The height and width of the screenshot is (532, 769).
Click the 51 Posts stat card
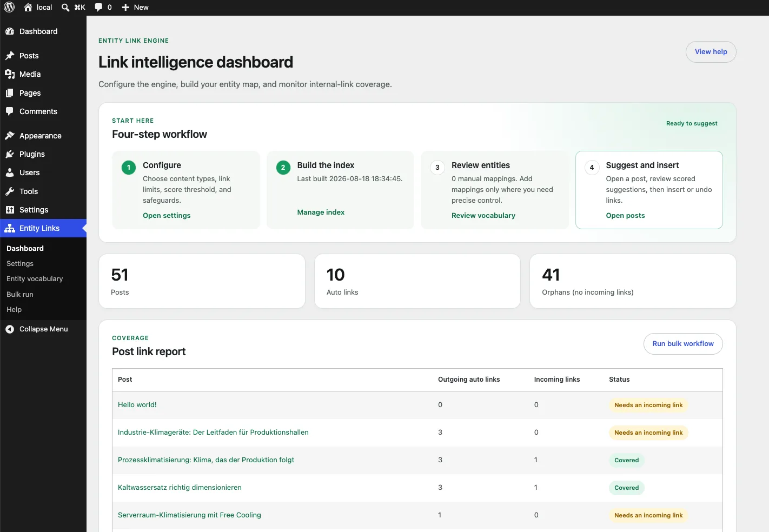tap(202, 281)
